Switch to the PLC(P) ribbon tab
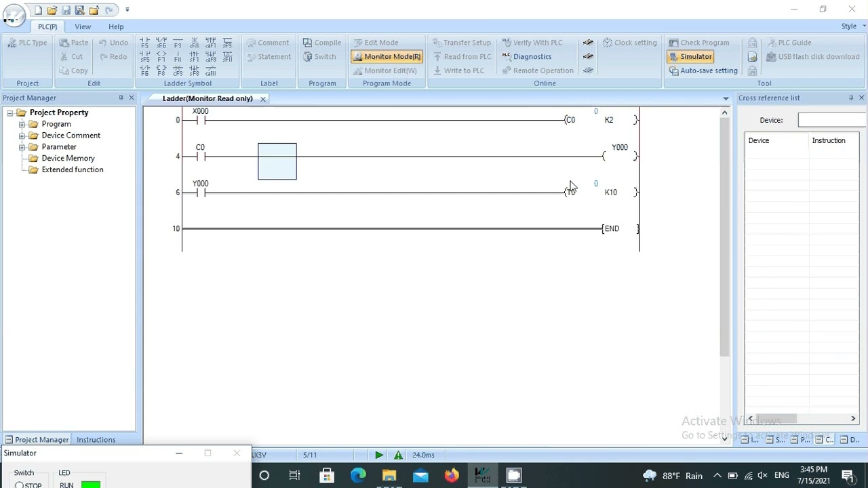Viewport: 868px width, 488px height. [47, 26]
